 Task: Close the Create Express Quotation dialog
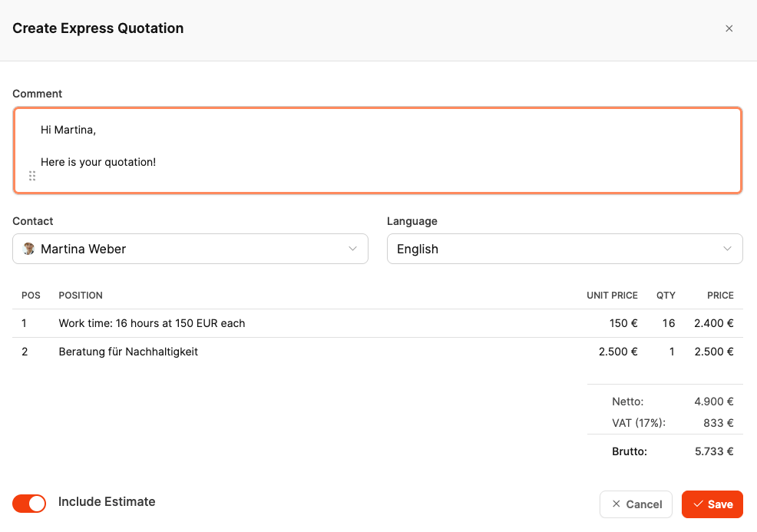tap(729, 28)
